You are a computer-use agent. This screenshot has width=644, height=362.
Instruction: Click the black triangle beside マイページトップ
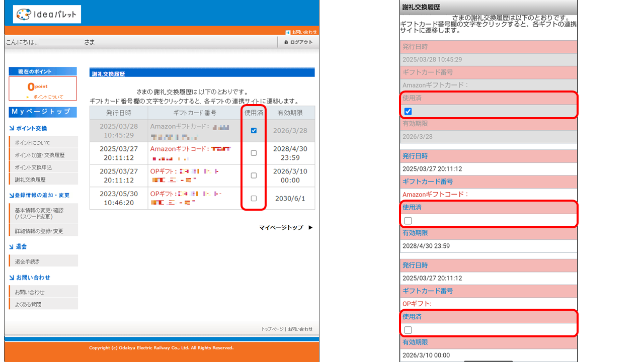310,228
